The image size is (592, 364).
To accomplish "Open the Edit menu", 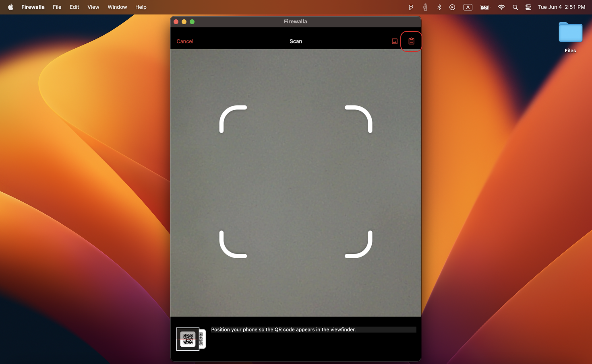I will [x=75, y=7].
